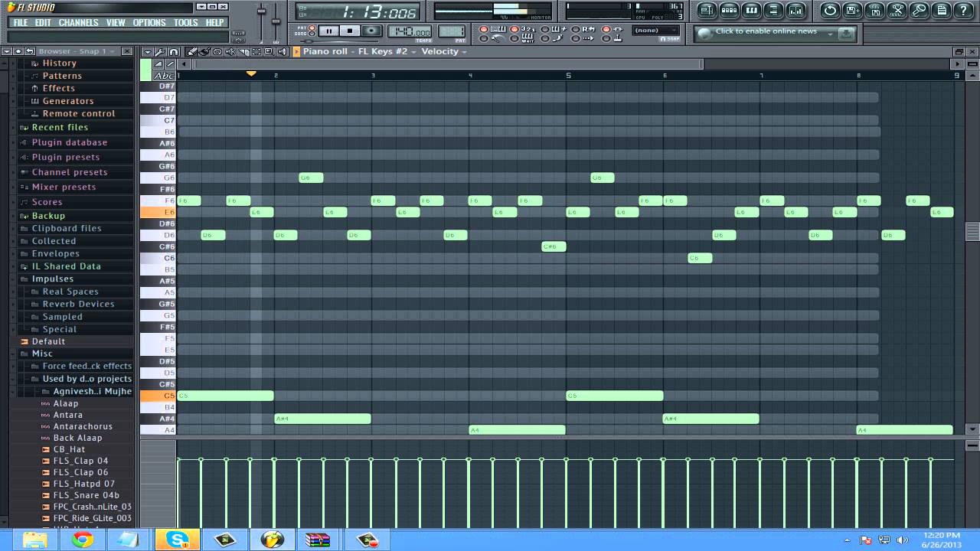Toggle typing keyboard to piano
Viewport: 980px width, 551px height.
483,30
